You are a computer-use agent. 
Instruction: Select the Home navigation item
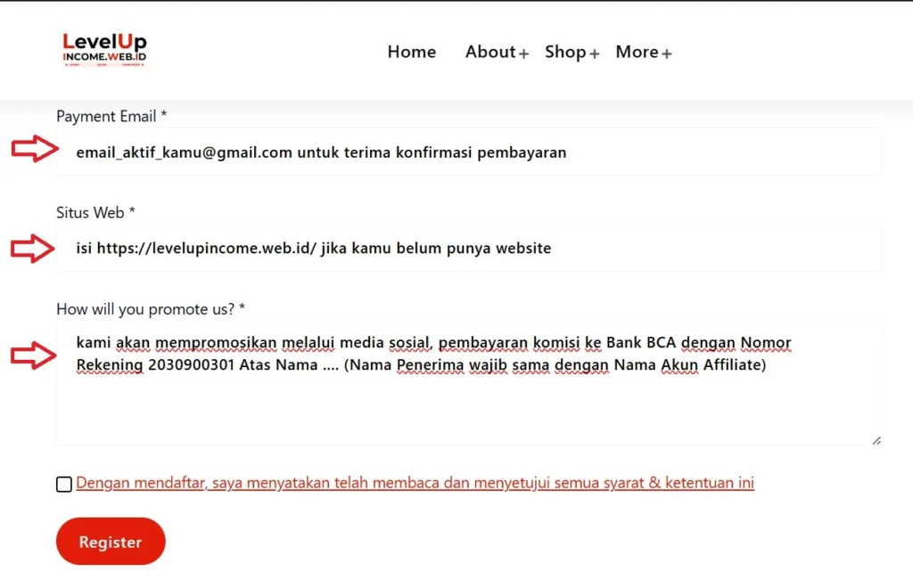coord(411,52)
